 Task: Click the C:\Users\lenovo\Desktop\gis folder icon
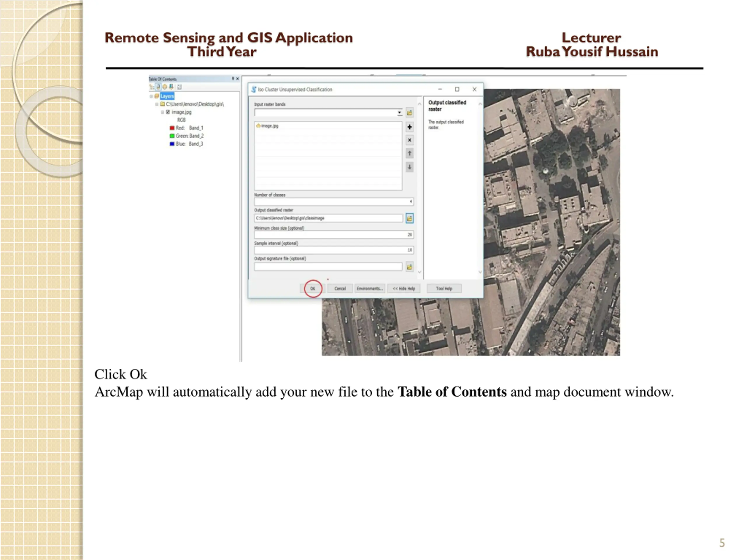click(163, 104)
